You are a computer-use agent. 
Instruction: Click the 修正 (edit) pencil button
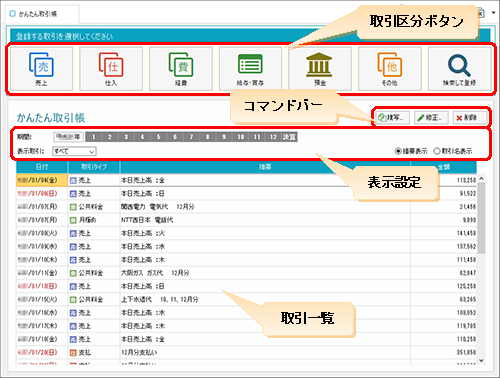[x=431, y=118]
